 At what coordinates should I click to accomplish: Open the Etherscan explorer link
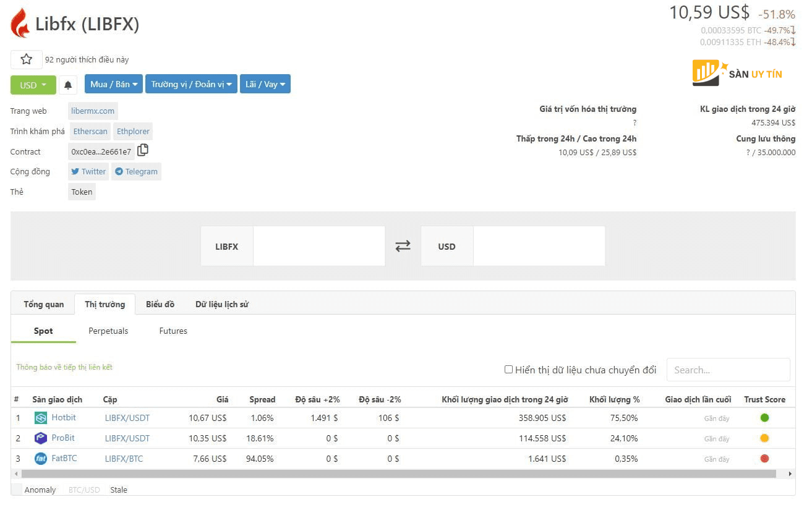pos(90,131)
